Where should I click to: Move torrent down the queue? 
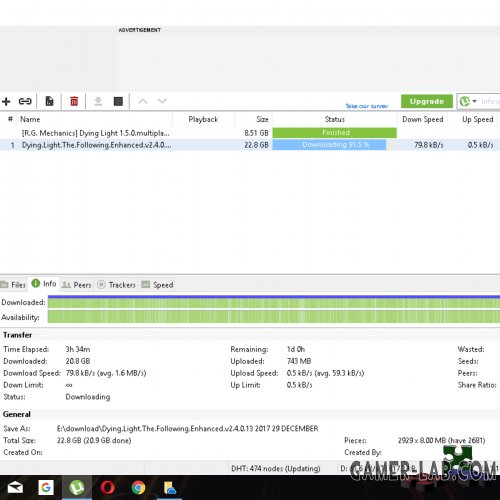coord(162,101)
